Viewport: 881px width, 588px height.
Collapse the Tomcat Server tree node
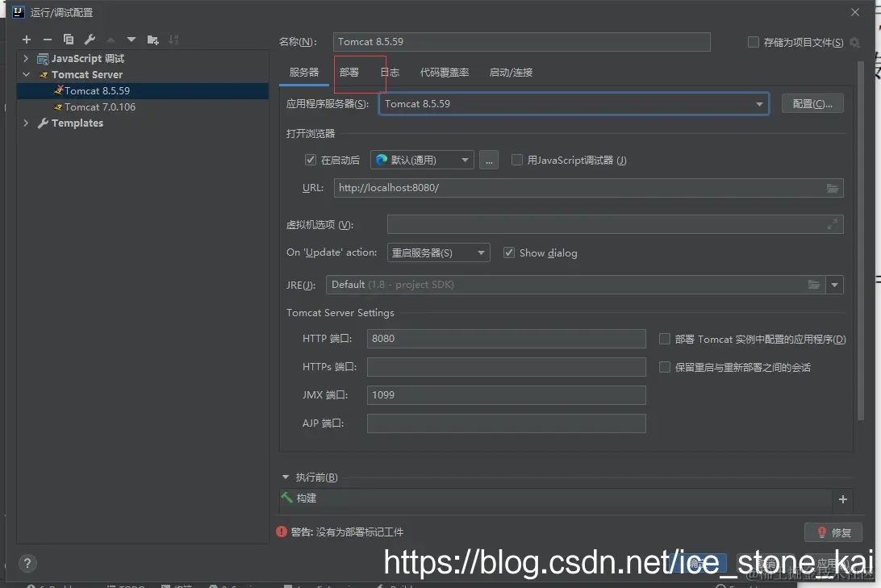(26, 75)
